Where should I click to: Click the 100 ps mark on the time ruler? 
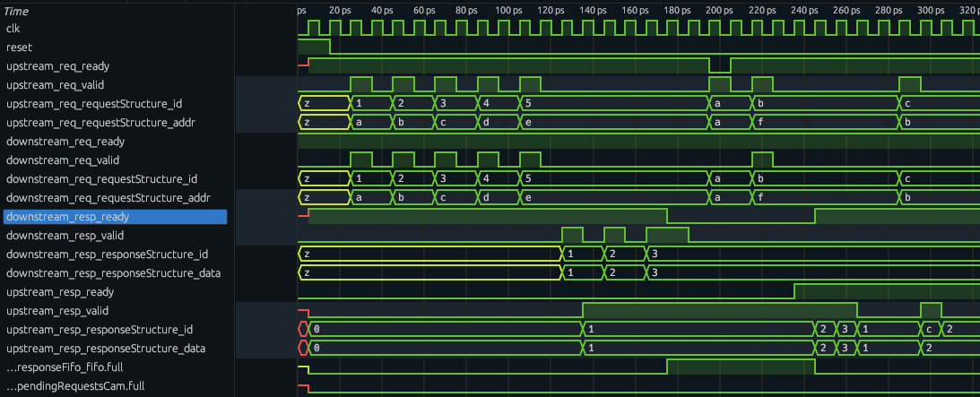(x=508, y=10)
